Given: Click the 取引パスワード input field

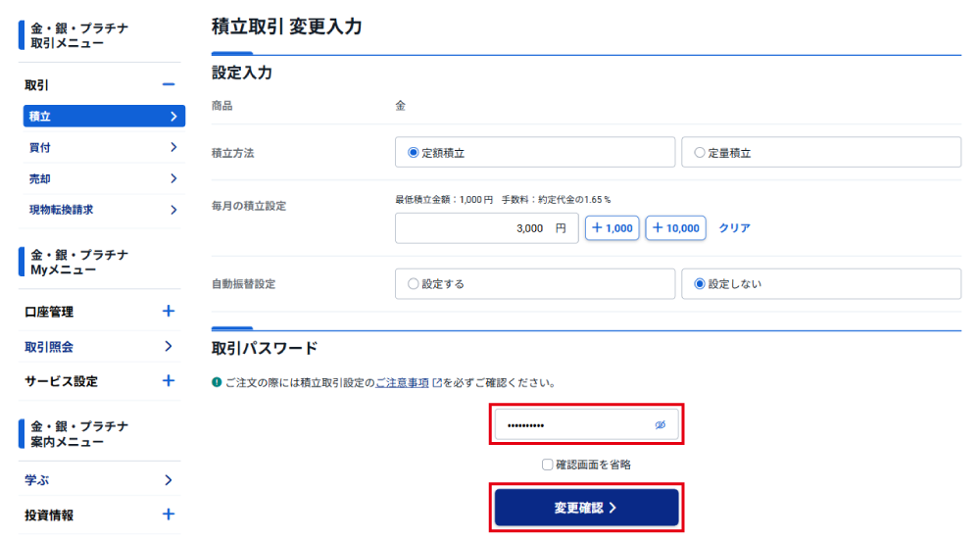Looking at the screenshot, I should point(573,424).
